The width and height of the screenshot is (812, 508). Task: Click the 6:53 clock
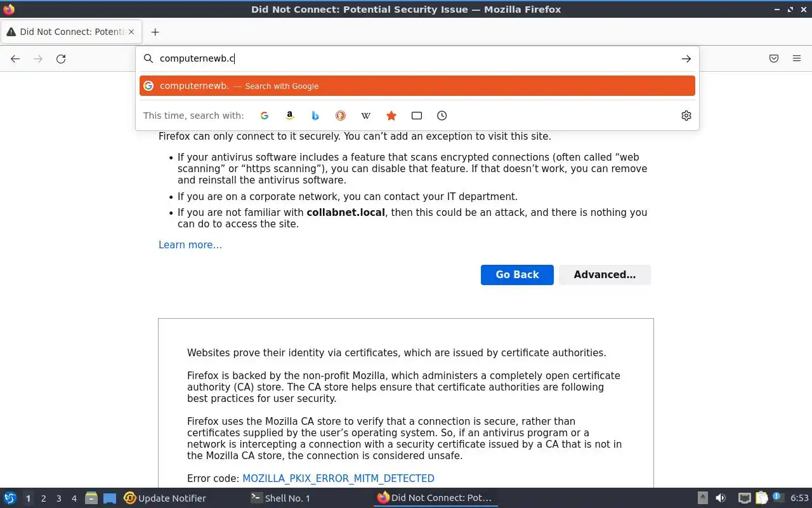[799, 498]
